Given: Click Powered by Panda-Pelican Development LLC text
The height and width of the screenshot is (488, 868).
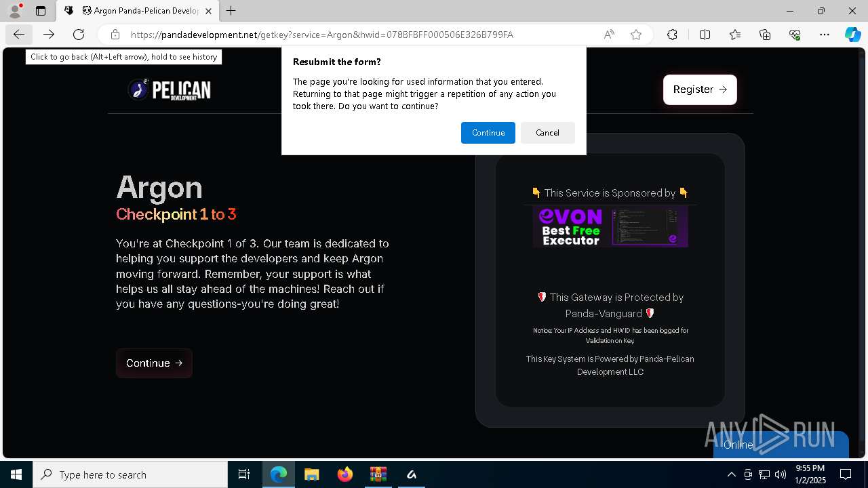Looking at the screenshot, I should (x=610, y=365).
